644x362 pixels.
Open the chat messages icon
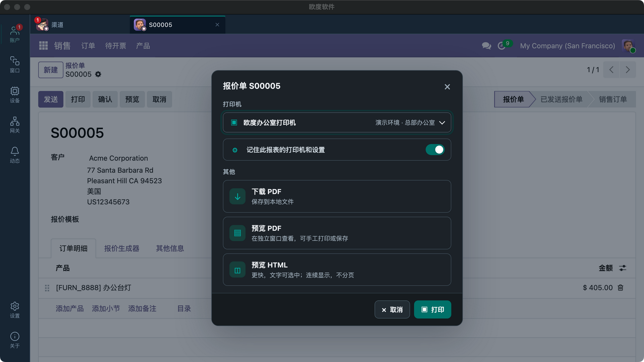coord(486,46)
